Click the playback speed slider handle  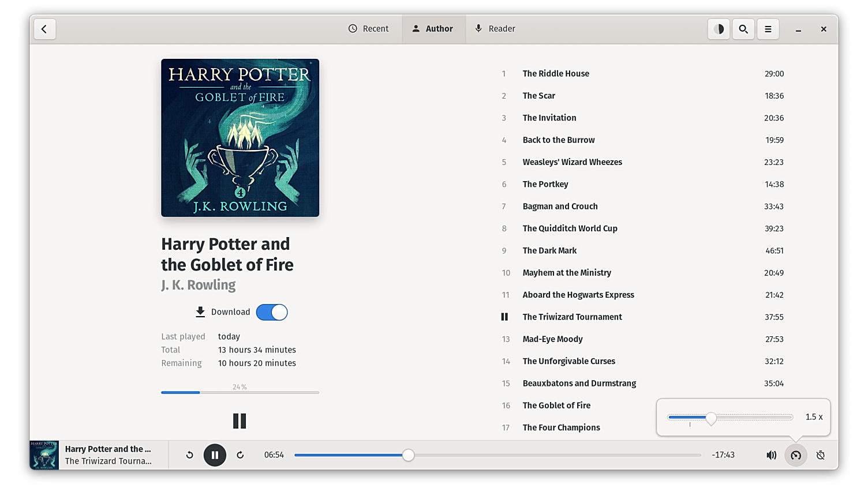coord(711,418)
